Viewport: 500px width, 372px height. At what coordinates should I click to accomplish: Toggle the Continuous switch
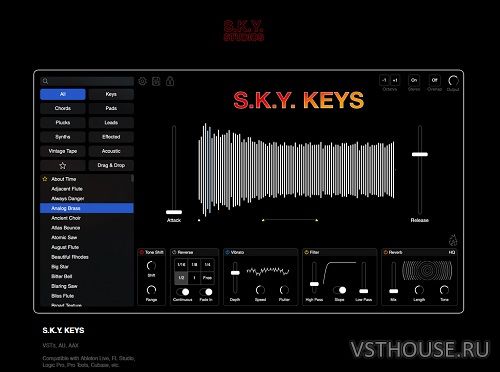pos(183,292)
